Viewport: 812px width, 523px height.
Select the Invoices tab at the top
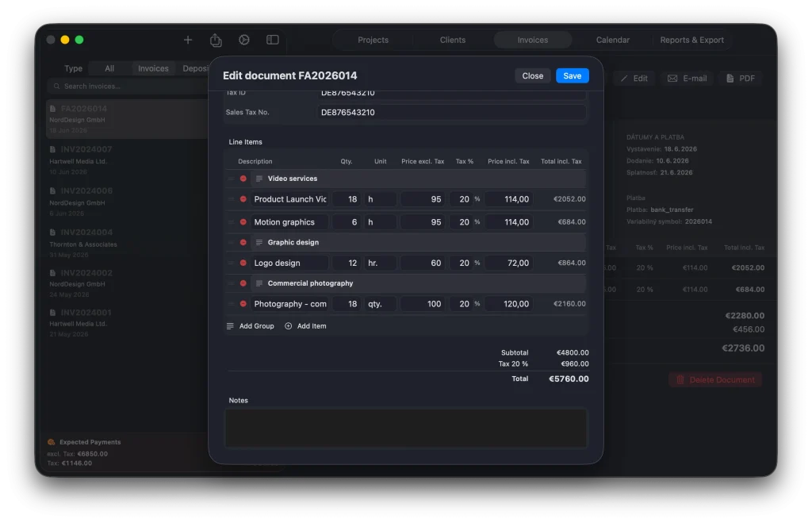[x=532, y=40]
